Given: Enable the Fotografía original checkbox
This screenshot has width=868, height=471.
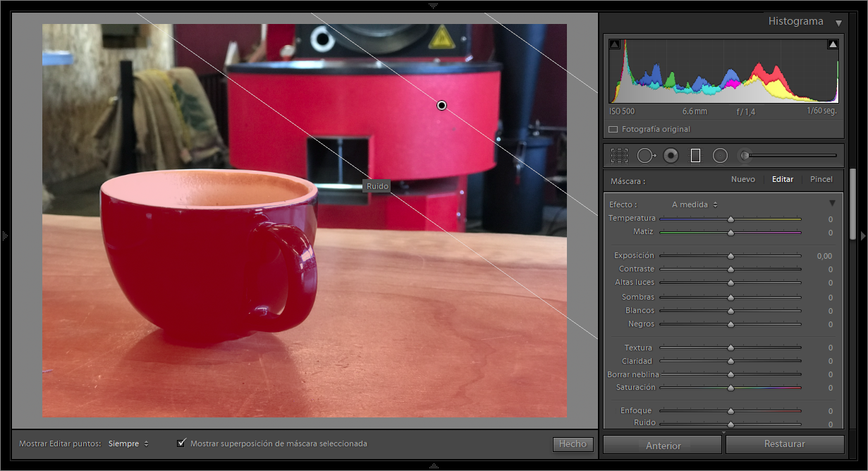Looking at the screenshot, I should pos(613,130).
